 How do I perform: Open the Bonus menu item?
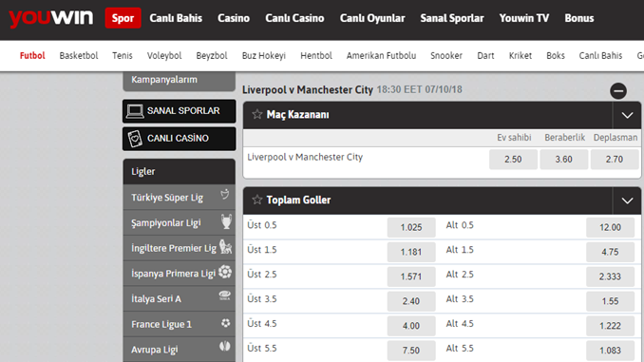(579, 18)
